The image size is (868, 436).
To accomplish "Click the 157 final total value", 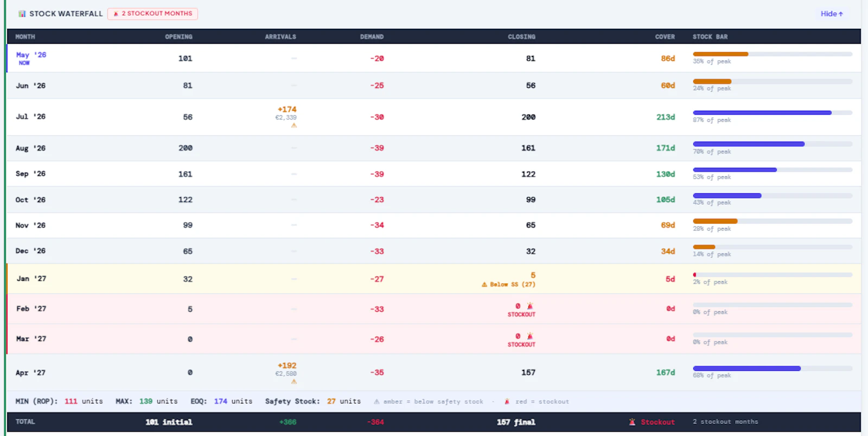I will [x=516, y=422].
